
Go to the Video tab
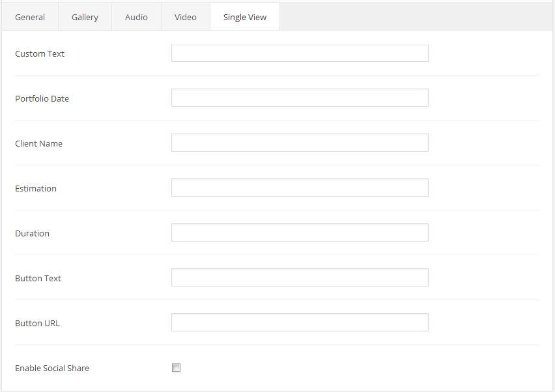[186, 17]
